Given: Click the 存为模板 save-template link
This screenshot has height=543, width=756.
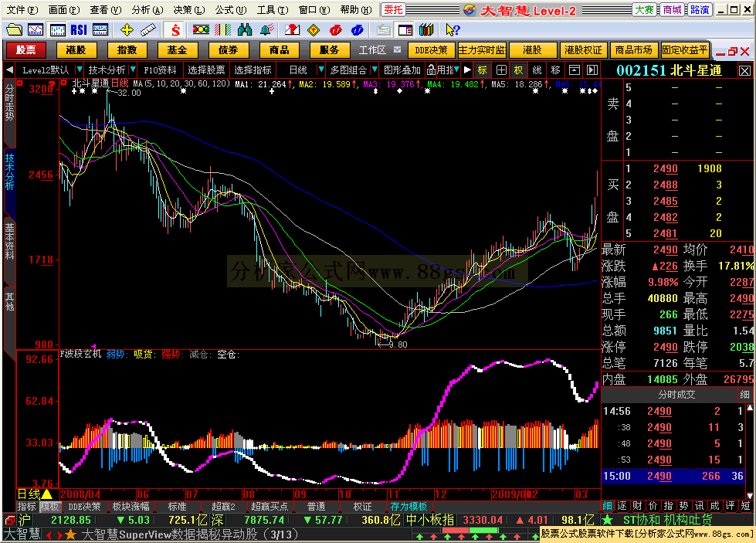Looking at the screenshot, I should (409, 507).
